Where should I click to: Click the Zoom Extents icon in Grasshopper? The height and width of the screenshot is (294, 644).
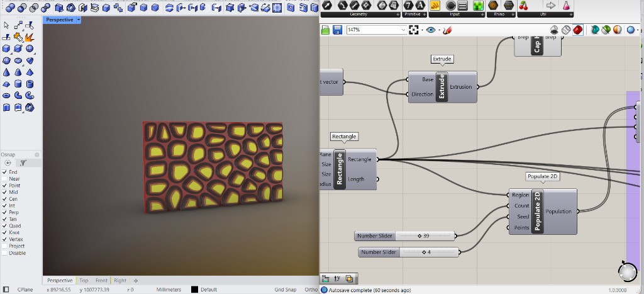tap(414, 30)
